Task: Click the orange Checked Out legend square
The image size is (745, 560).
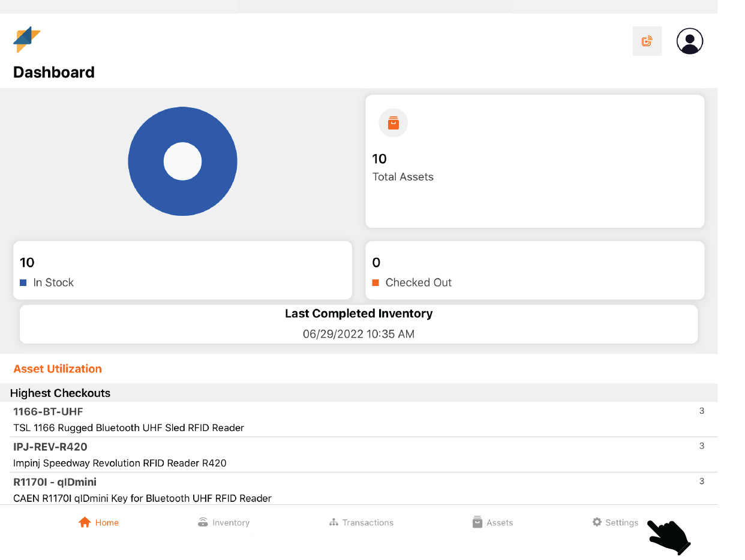Action: click(375, 282)
